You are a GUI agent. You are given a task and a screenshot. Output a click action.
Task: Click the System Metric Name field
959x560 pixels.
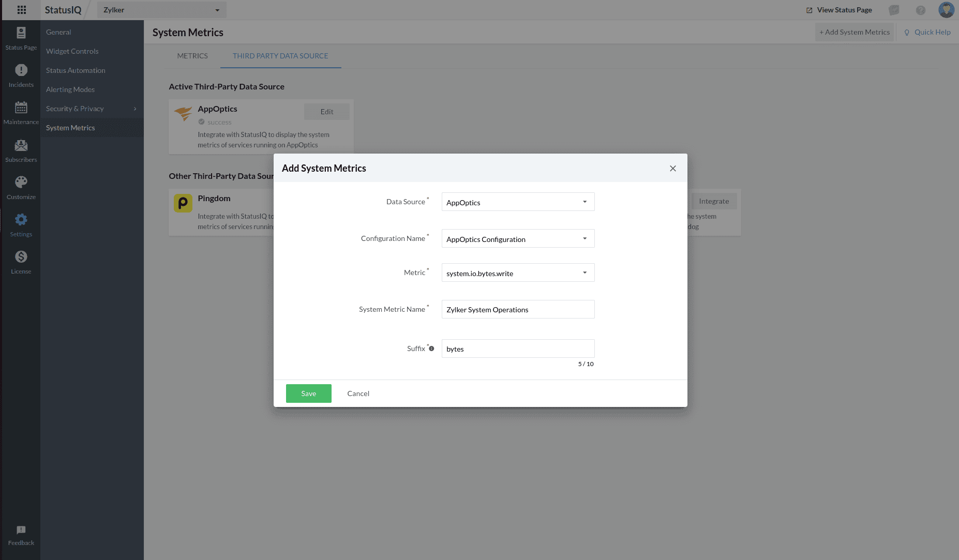pos(518,310)
